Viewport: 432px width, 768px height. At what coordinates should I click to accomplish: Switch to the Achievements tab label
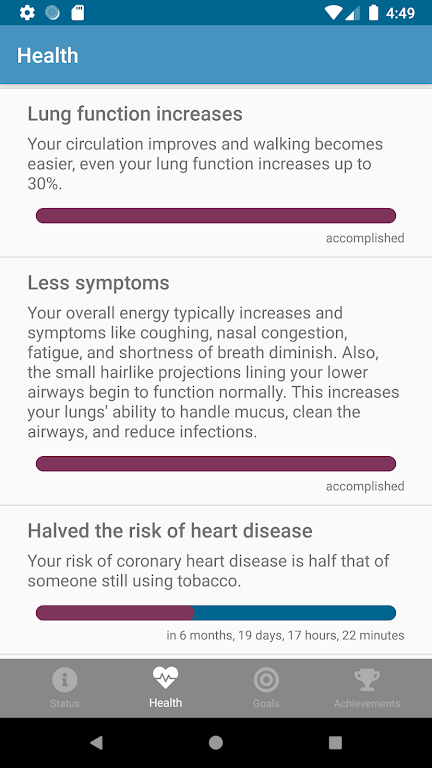[x=367, y=703]
